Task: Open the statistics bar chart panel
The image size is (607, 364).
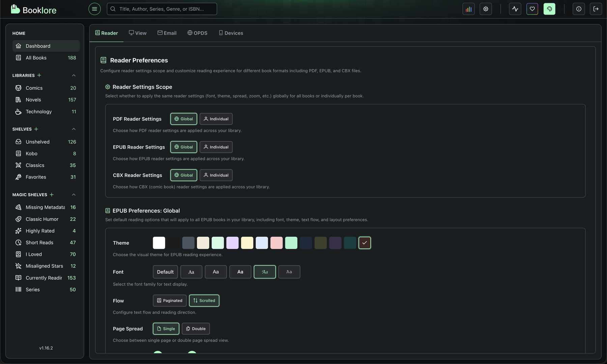Action: (468, 9)
